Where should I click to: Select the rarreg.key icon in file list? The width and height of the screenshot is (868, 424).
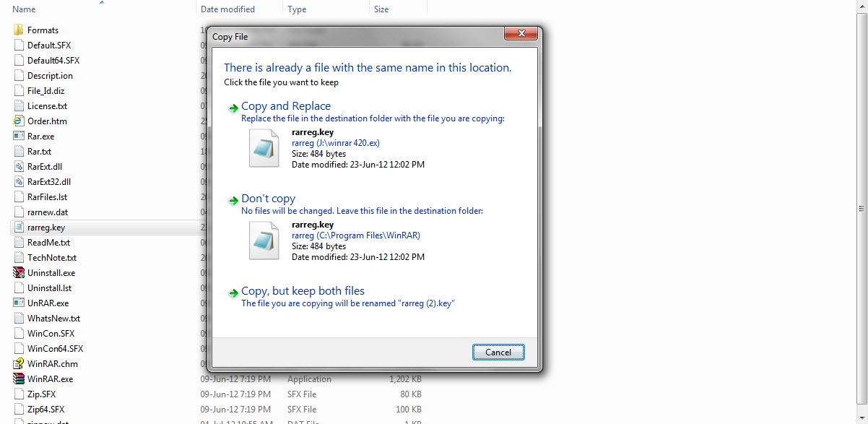[x=19, y=227]
